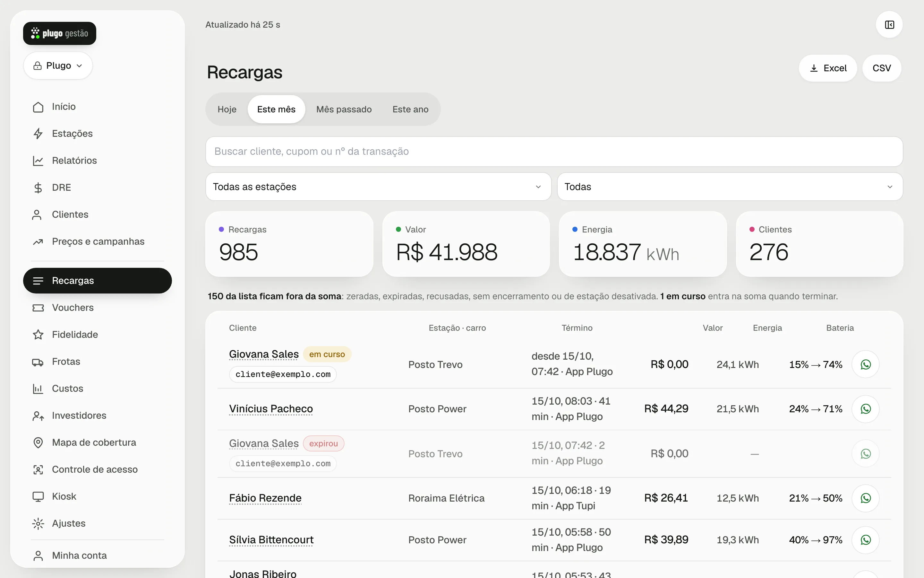Open Controle de acesso section
The image size is (924, 578).
coord(97,469)
